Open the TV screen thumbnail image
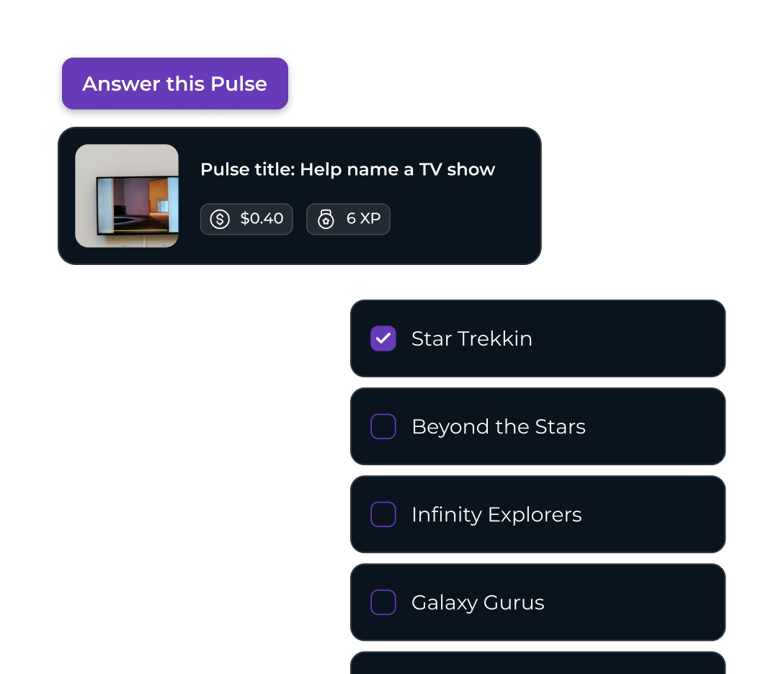Viewport: 784px width, 674px height. (x=127, y=196)
